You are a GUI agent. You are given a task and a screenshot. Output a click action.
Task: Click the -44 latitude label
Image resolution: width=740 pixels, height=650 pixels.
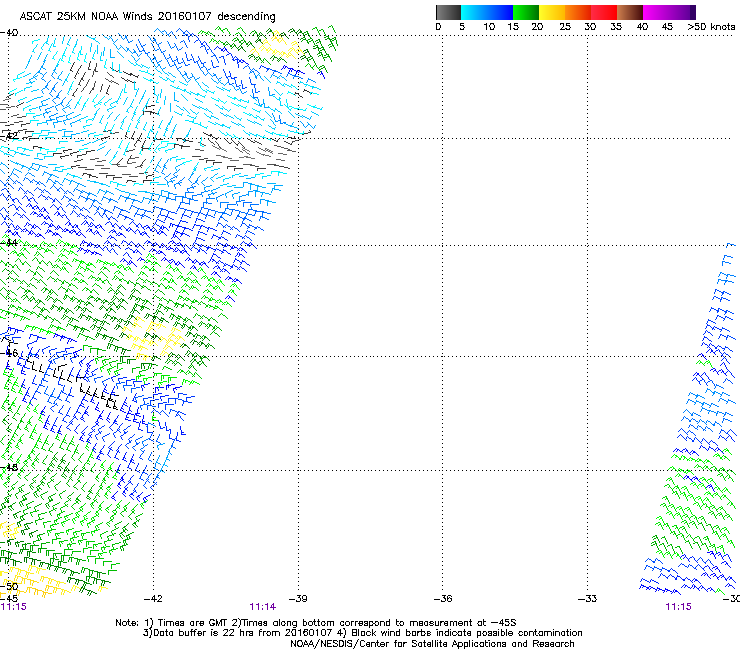[x=9, y=243]
